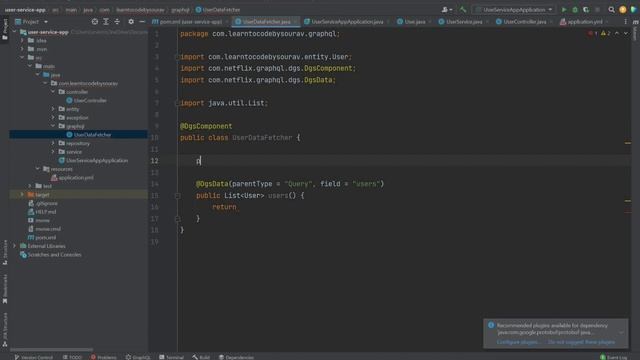Click Do not suggest these plugins link
This screenshot has width=640, height=360.
(x=581, y=342)
